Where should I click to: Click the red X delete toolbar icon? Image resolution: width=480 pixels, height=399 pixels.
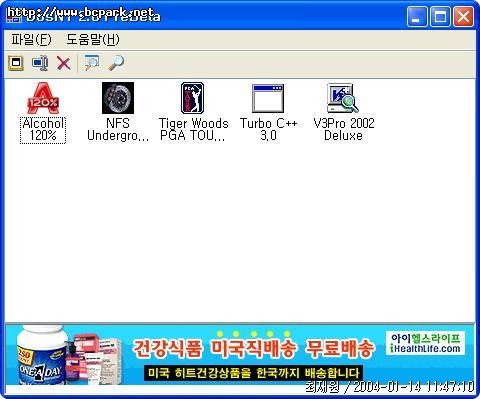point(64,63)
